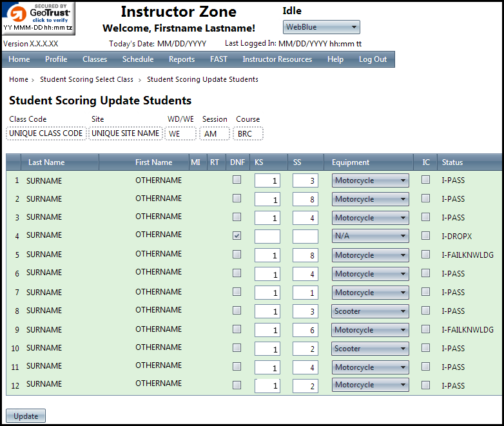Image resolution: width=504 pixels, height=426 pixels.
Task: Open the Equipment dropdown for student 11
Action: tap(371, 367)
